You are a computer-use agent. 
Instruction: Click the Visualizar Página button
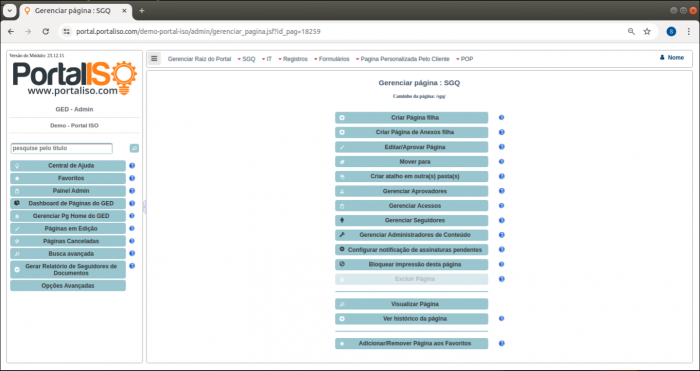point(412,304)
